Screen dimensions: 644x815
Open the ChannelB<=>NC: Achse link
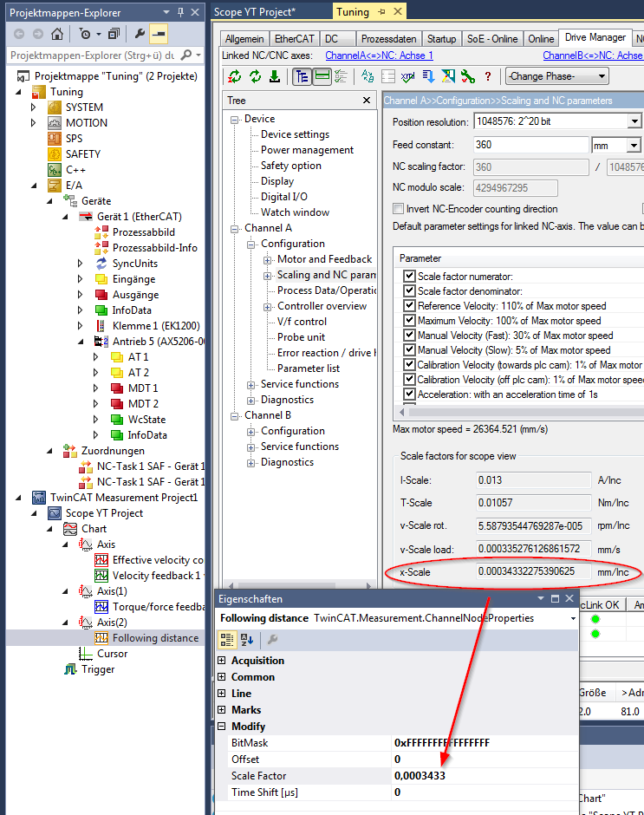593,55
